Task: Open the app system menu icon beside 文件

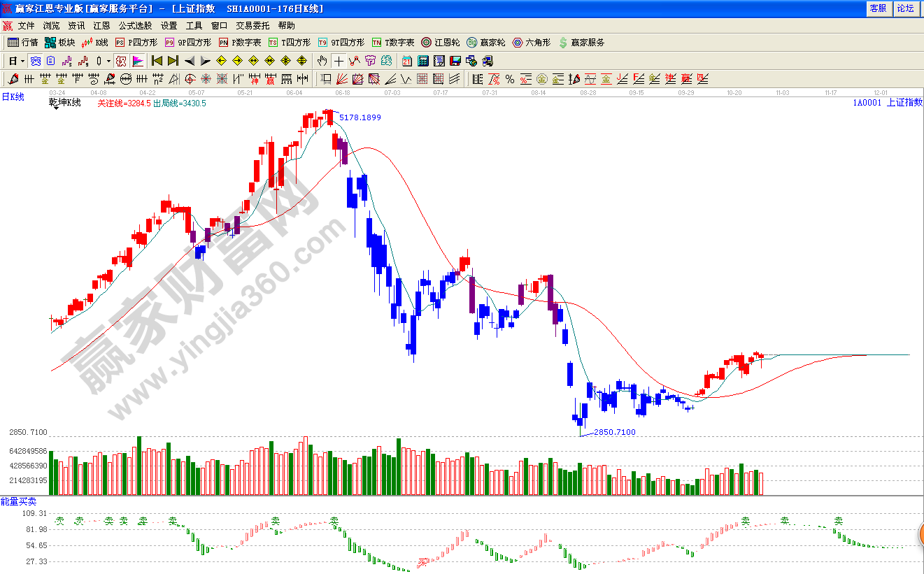Action: [x=8, y=26]
